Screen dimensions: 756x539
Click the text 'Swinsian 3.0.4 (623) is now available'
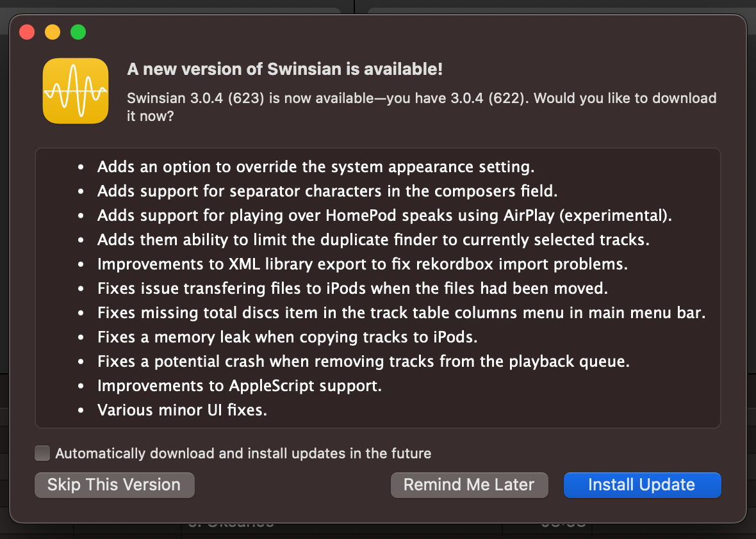251,99
